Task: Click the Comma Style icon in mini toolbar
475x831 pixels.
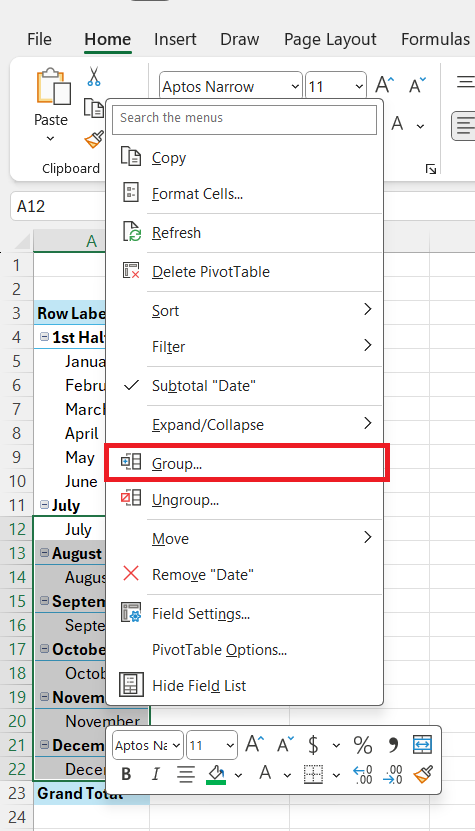Action: click(393, 745)
